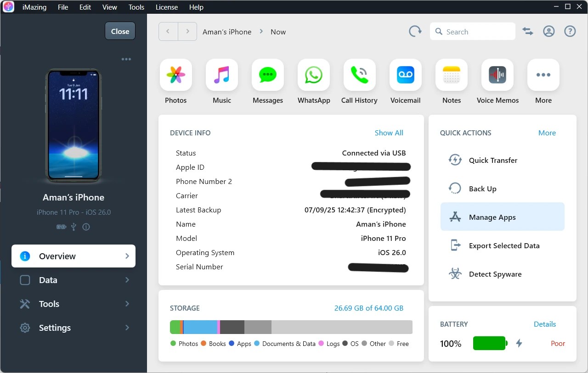The width and height of the screenshot is (588, 373).
Task: Open the License menu
Action: click(167, 7)
